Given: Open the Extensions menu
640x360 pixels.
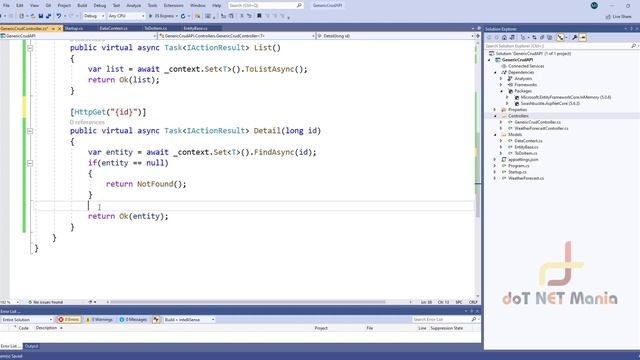Looking at the screenshot, I should pyautogui.click(x=173, y=5).
